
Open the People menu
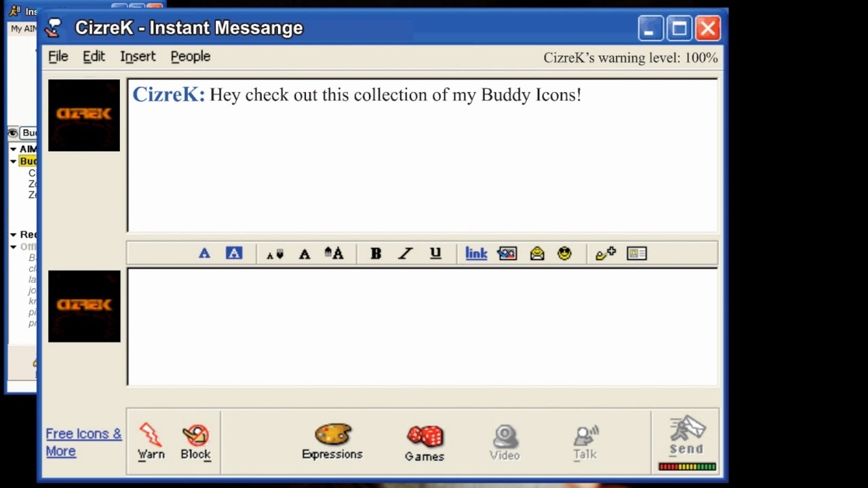190,56
